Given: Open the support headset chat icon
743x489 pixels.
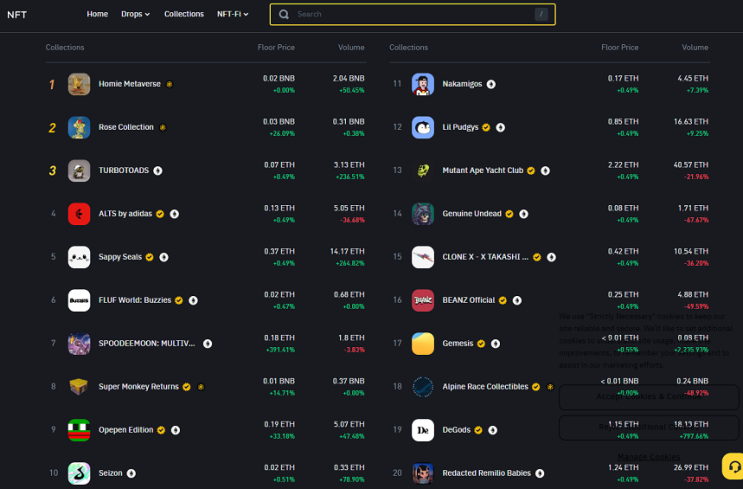Looking at the screenshot, I should click(734, 467).
